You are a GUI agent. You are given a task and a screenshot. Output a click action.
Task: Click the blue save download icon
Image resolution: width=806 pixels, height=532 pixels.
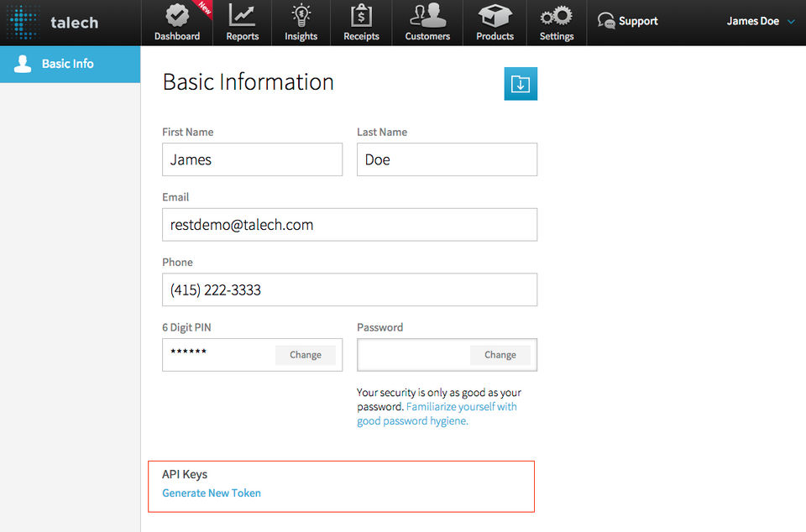tap(521, 84)
